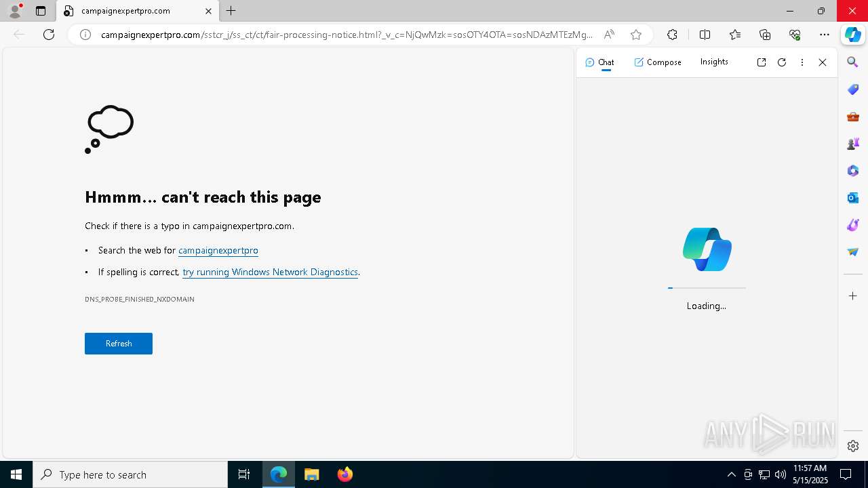Viewport: 868px width, 488px height.
Task: Follow the campaignexpertpro search link
Action: point(218,250)
